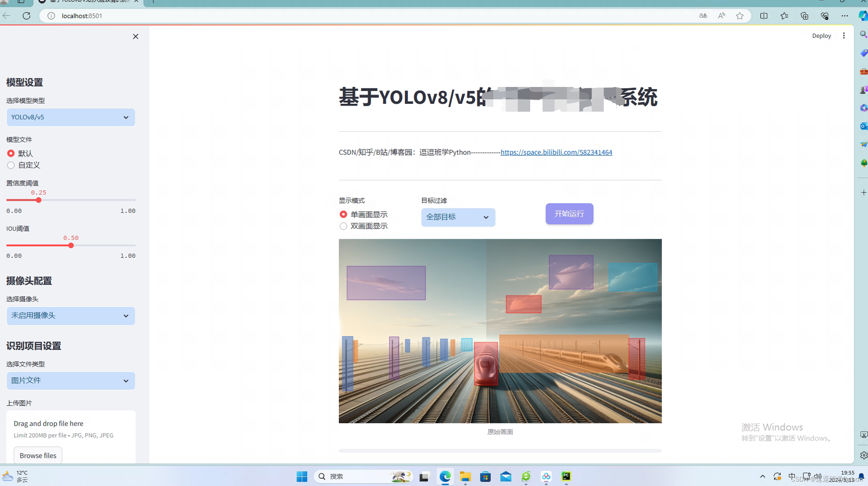Add page to favorites star icon
The height and width of the screenshot is (486, 868).
point(740,16)
